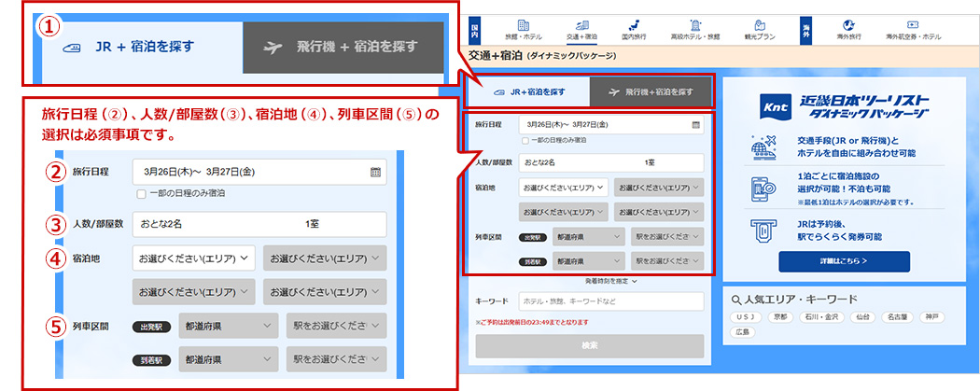Open 到着駅 station dropdown in enlarged callout
980x391 pixels.
(336, 360)
